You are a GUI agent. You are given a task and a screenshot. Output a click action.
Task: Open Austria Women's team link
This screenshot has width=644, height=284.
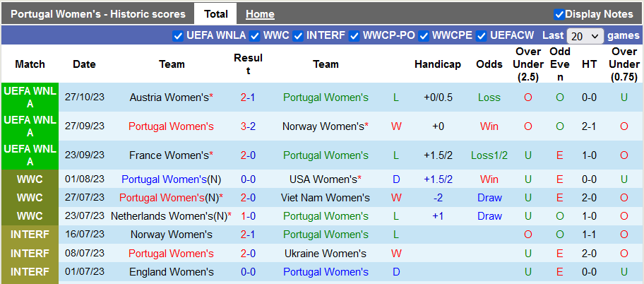(169, 97)
